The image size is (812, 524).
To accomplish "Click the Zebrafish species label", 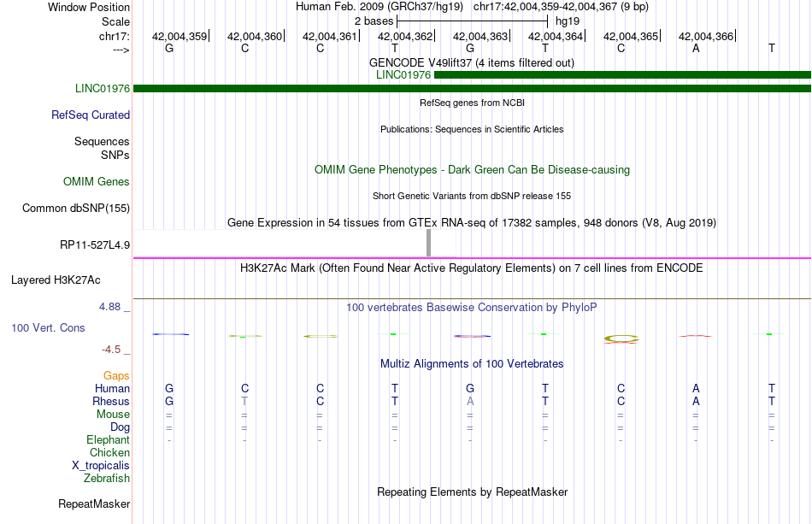I will pyautogui.click(x=107, y=479).
